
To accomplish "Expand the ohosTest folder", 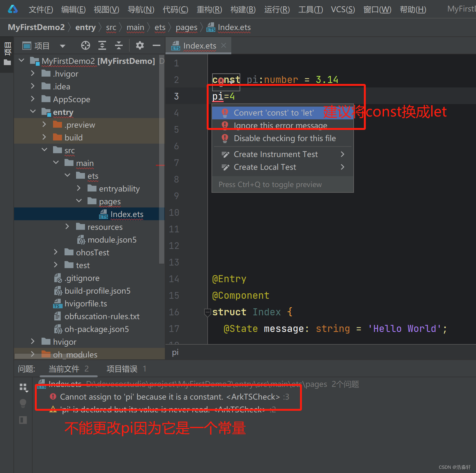I will pos(56,252).
